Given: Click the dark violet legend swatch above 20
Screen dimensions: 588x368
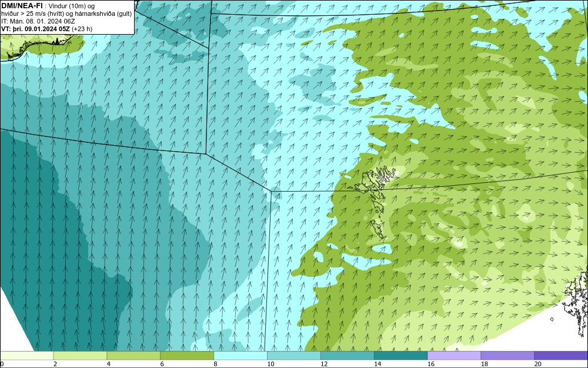Looking at the screenshot, I should pyautogui.click(x=562, y=355).
